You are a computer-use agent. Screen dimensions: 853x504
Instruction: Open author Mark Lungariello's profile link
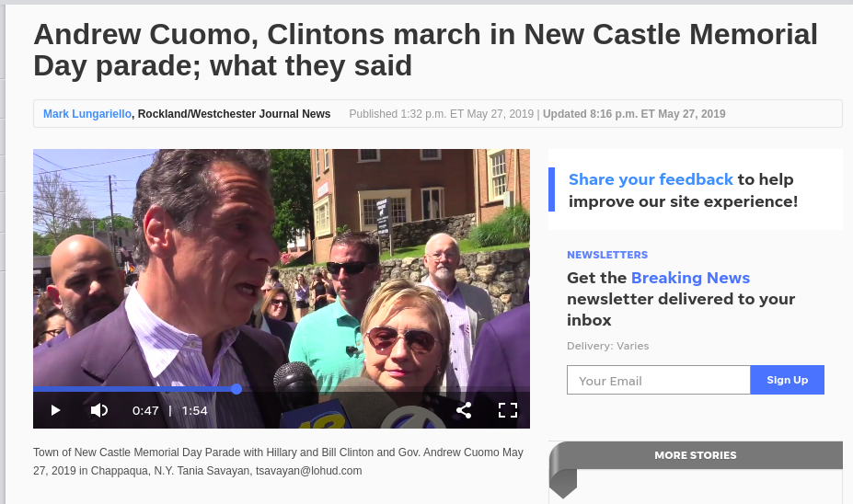[87, 114]
